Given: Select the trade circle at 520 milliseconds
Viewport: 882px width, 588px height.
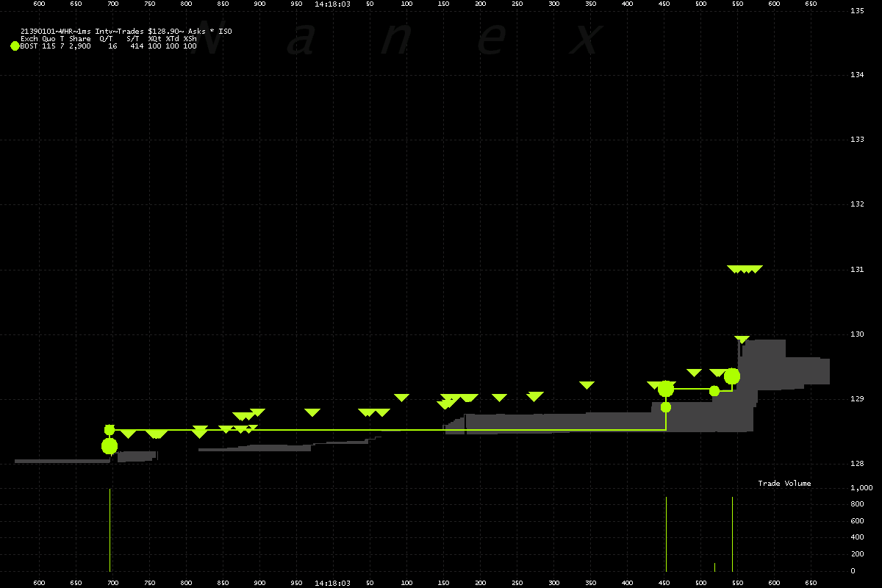Looking at the screenshot, I should [x=714, y=391].
